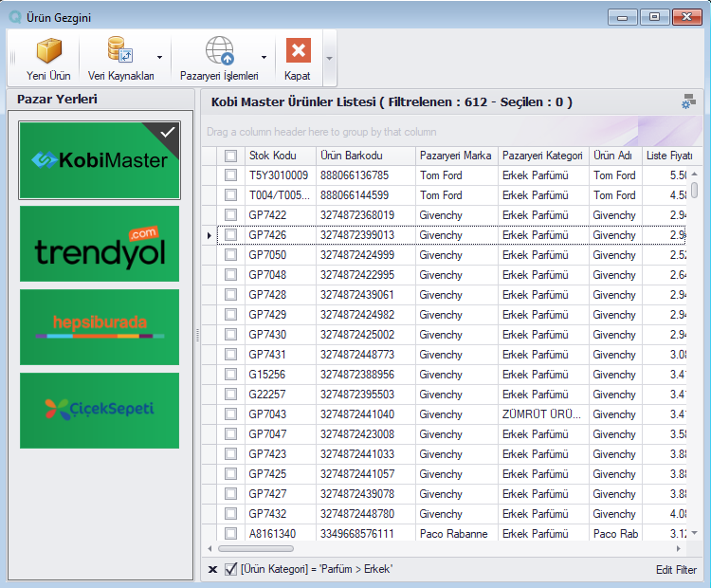The width and height of the screenshot is (711, 588).
Task: Select barcode cell 3274872368019
Action: [366, 215]
